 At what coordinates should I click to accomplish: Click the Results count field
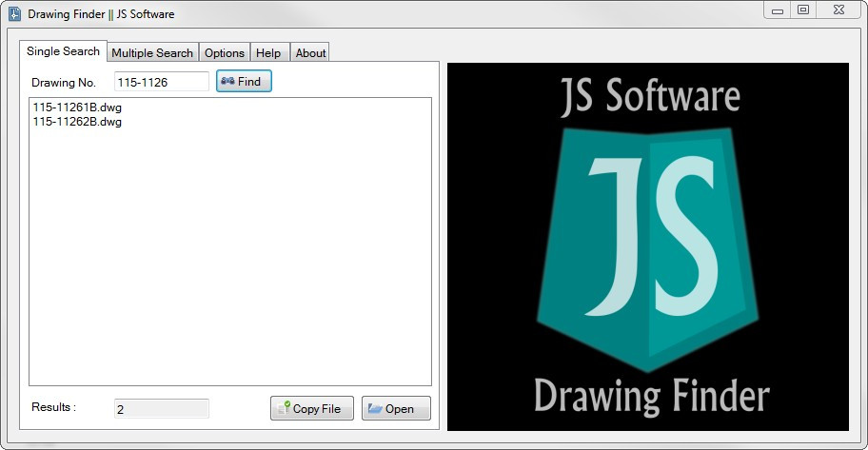point(162,408)
